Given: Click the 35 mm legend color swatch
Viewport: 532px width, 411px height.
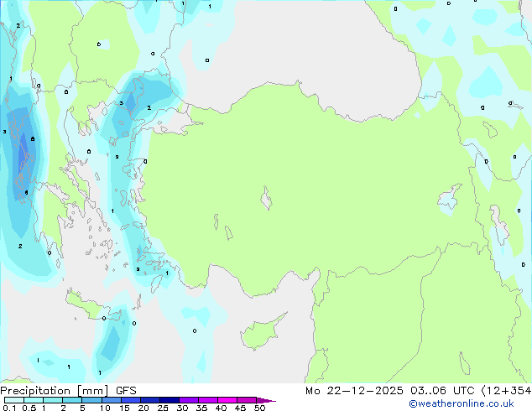Looking at the screenshot, I should click(207, 400).
